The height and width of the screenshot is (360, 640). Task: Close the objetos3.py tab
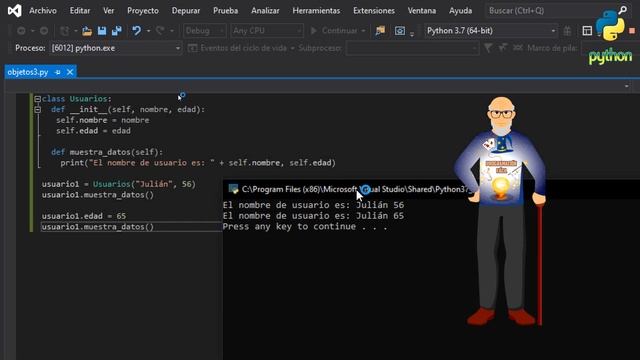pos(70,72)
